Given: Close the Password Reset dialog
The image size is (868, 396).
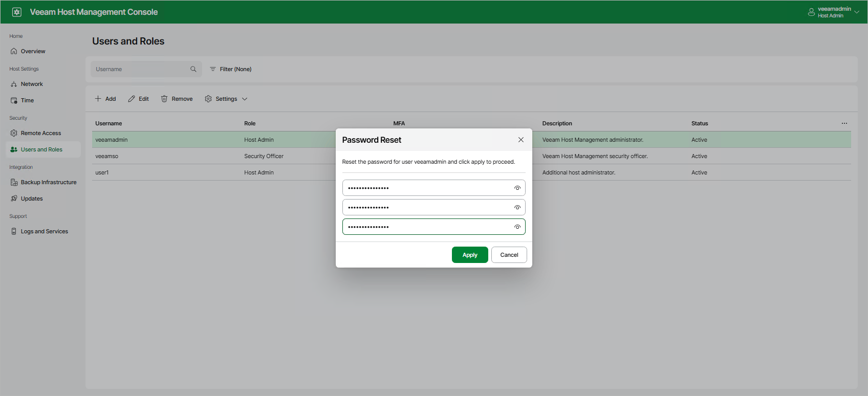Looking at the screenshot, I should click(521, 140).
